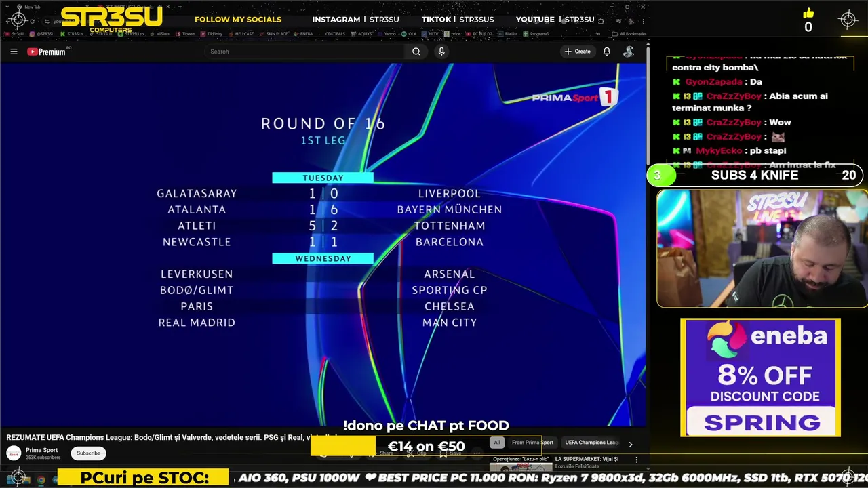Pause the video by clicking the player
This screenshot has width=868, height=488.
tap(323, 244)
